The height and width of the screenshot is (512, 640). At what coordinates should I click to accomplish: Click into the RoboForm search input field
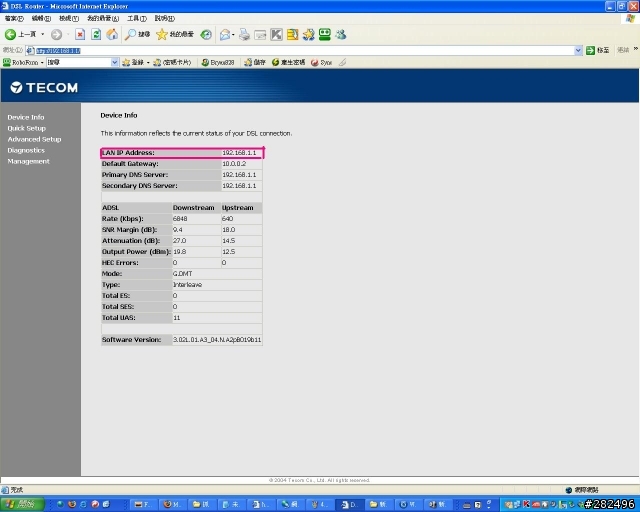tap(79, 62)
